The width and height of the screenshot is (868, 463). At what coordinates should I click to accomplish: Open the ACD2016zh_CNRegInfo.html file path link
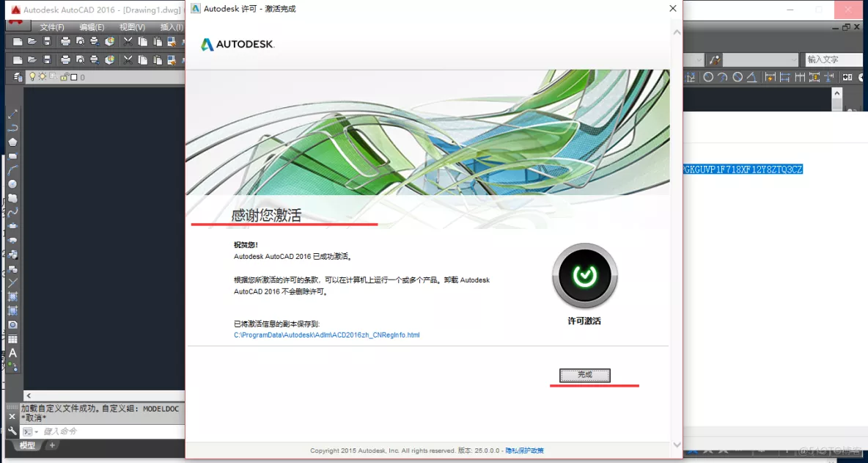pyautogui.click(x=327, y=335)
